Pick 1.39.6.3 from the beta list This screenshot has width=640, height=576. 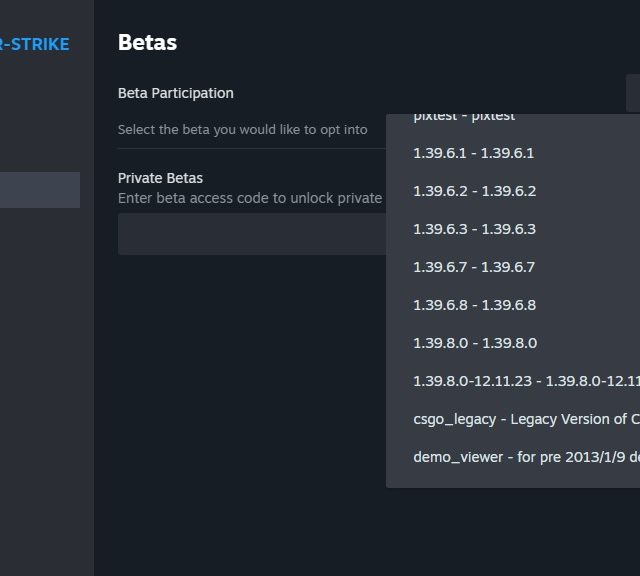pos(474,229)
